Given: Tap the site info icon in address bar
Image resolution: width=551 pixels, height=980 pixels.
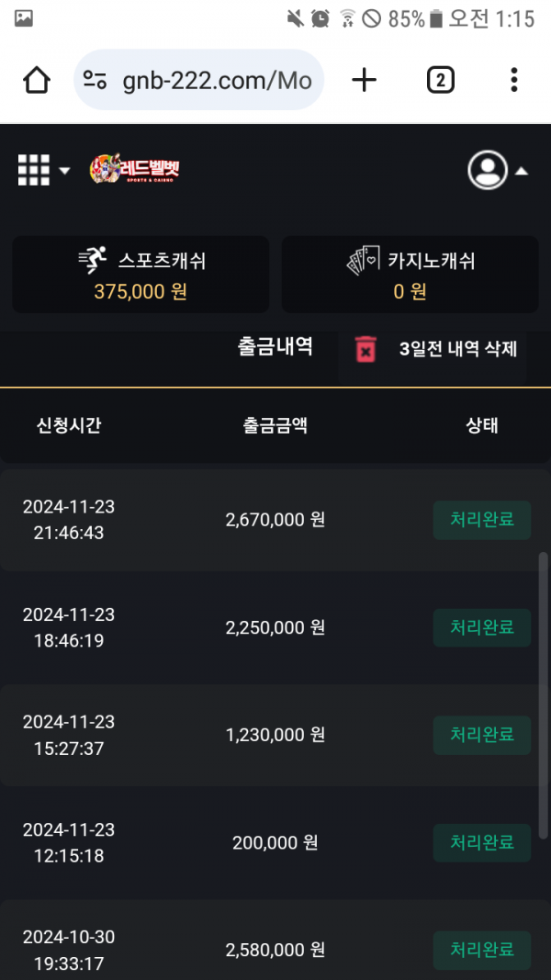Looking at the screenshot, I should click(95, 81).
